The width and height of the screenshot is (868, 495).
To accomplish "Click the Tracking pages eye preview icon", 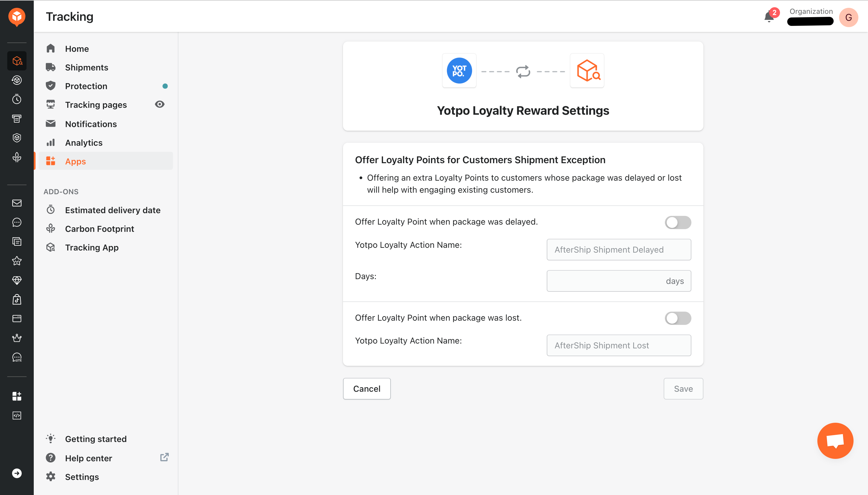I will [159, 104].
